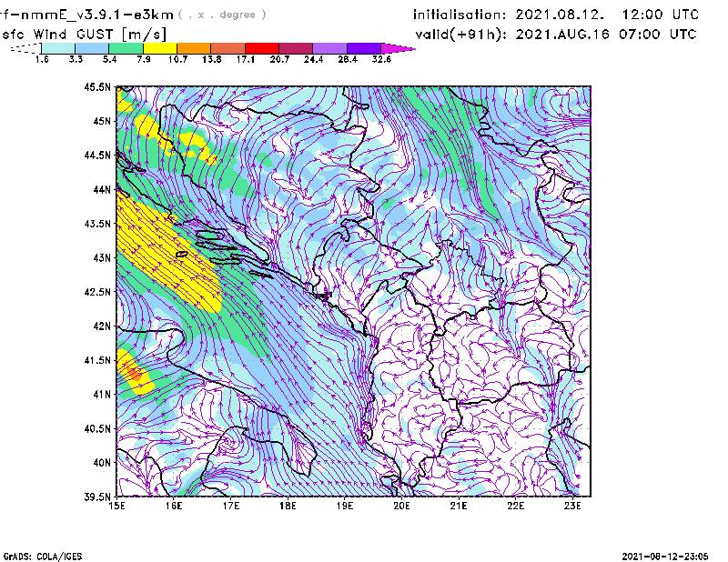
Task: Click the '17E' longitude label
Action: coord(231,506)
